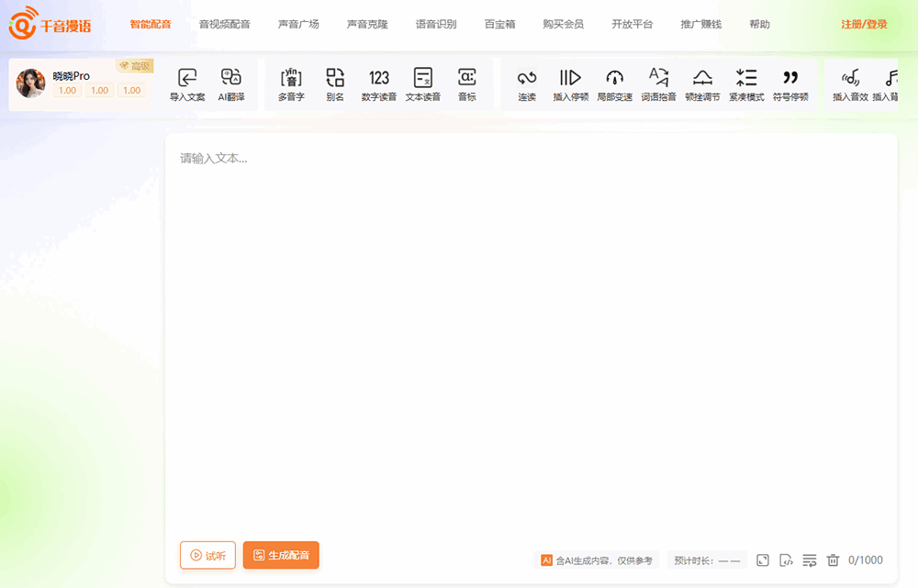Clear the text with the trash icon
918x588 pixels.
click(x=833, y=560)
